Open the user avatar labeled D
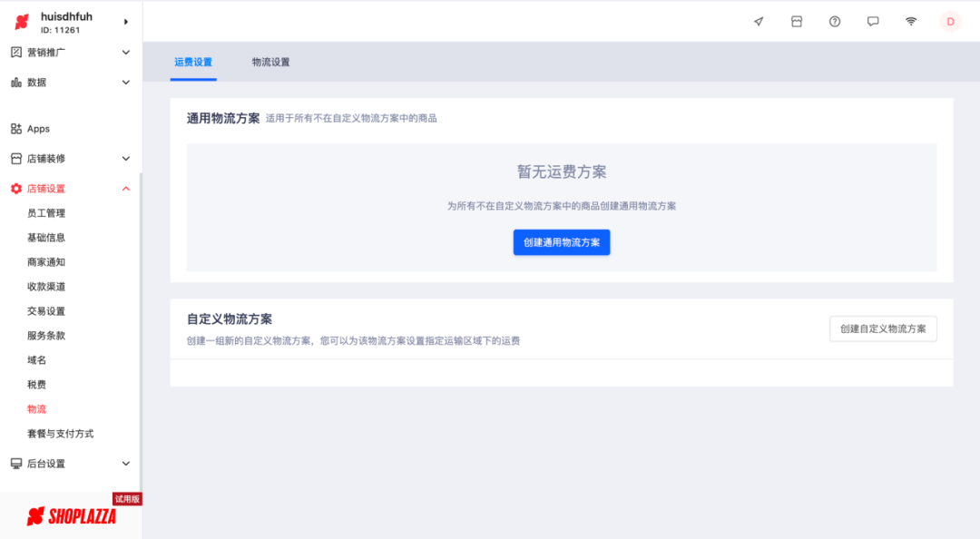 click(x=950, y=22)
